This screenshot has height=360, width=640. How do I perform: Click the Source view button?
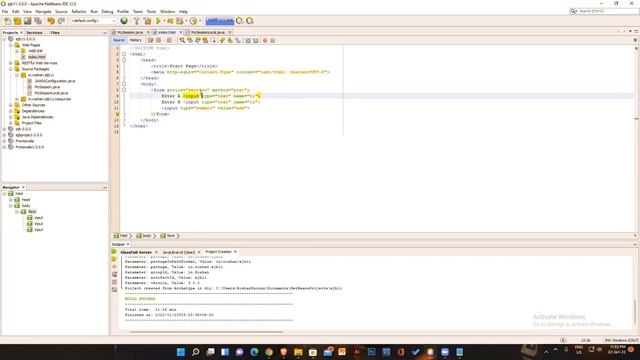(119, 40)
